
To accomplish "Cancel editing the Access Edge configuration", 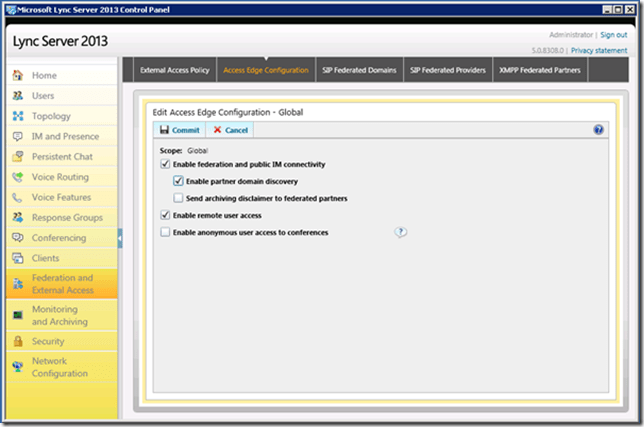I will pos(230,130).
